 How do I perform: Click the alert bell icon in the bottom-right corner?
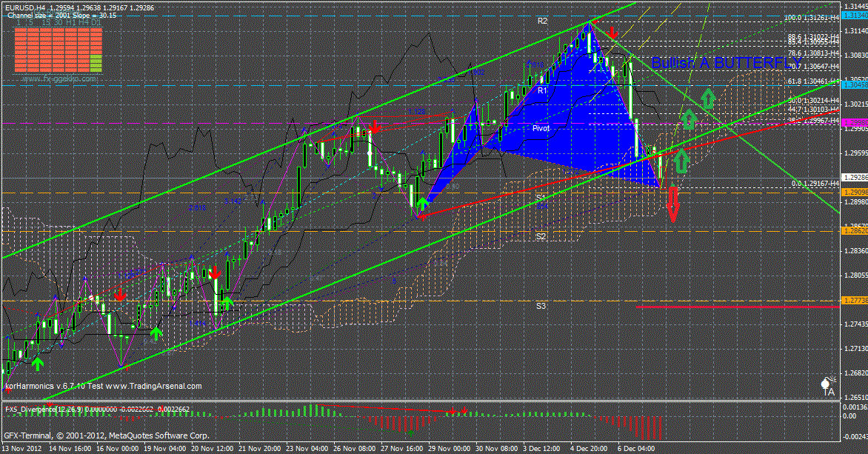(829, 385)
